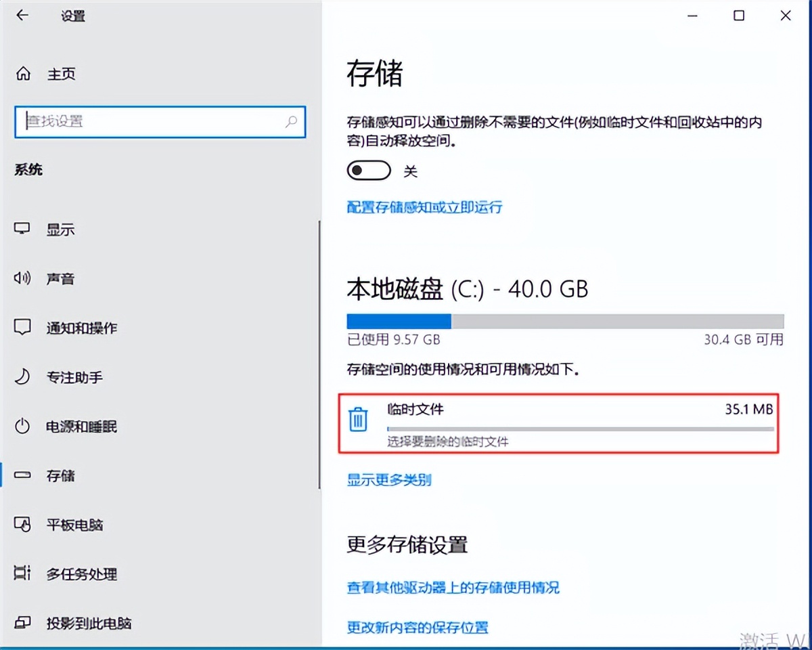Highlight the 存储 entry in the sidebar
Screen dimensions: 812x650
(61, 475)
